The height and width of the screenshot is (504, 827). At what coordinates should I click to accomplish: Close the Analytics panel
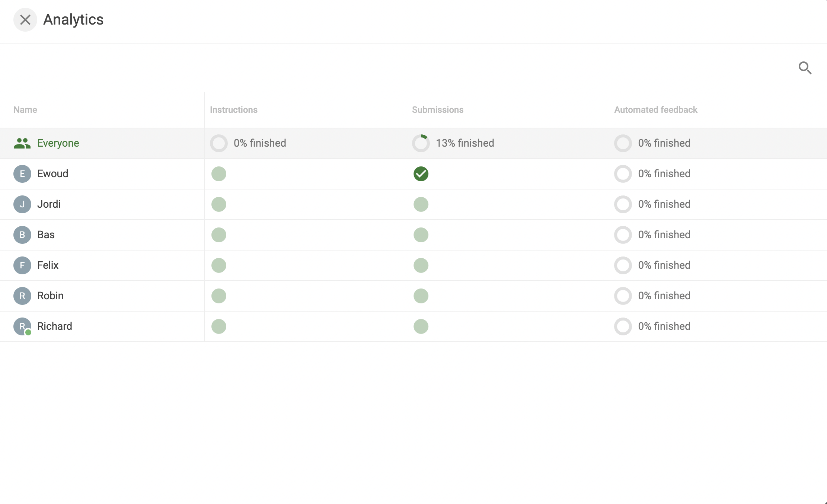tap(25, 20)
